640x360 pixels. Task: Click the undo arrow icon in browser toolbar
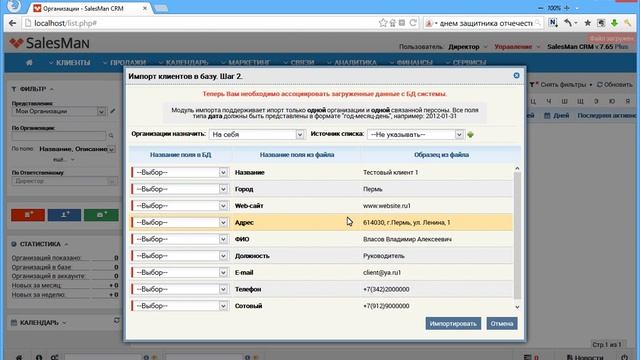pyautogui.click(x=568, y=23)
